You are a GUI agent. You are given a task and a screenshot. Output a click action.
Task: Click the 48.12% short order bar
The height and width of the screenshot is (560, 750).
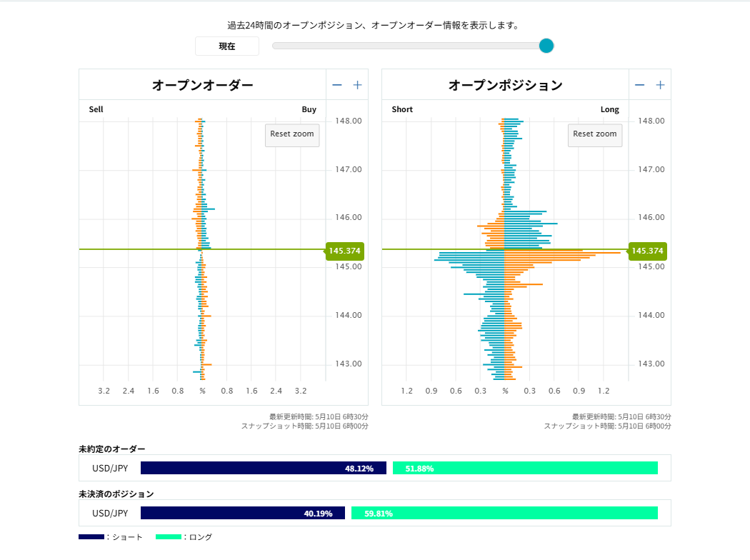tap(263, 469)
